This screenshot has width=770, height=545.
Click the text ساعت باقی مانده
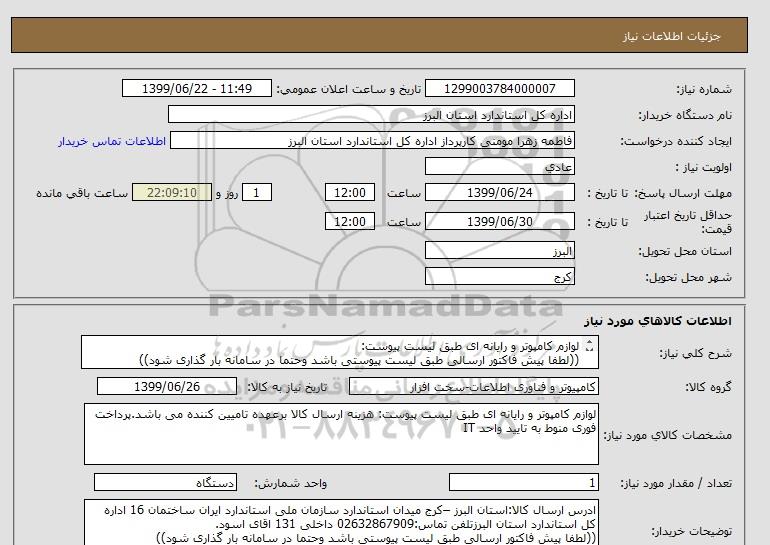(x=82, y=193)
